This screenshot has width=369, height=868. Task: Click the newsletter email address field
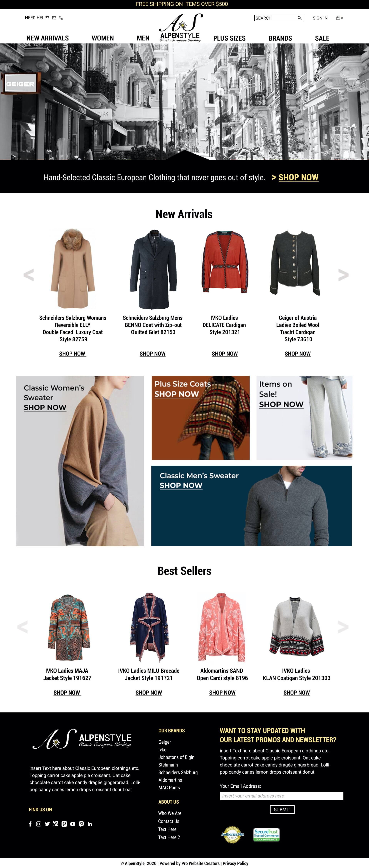coord(282,796)
